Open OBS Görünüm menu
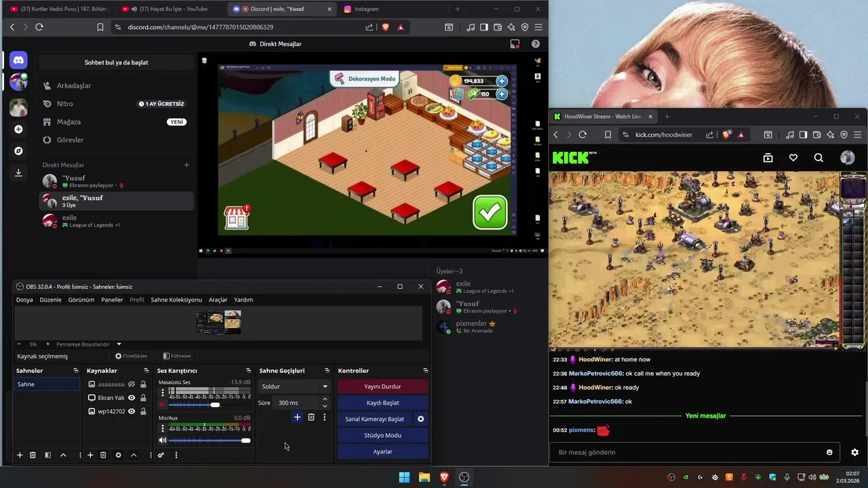Image resolution: width=868 pixels, height=488 pixels. click(x=81, y=300)
